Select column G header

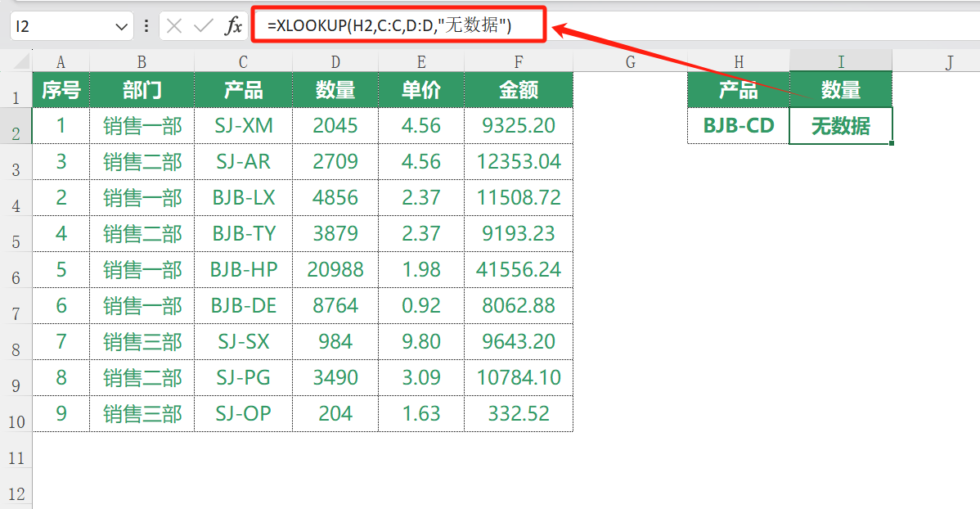pos(631,62)
